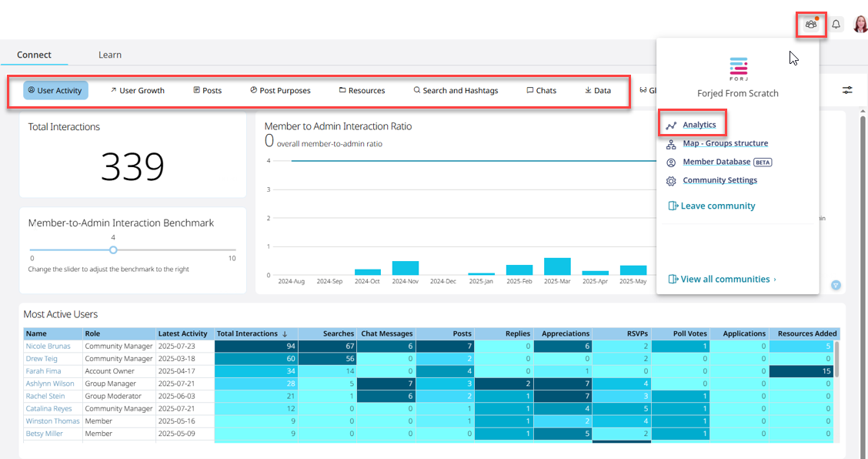Click the 56 searches cell for Drew Teig

[x=327, y=359]
